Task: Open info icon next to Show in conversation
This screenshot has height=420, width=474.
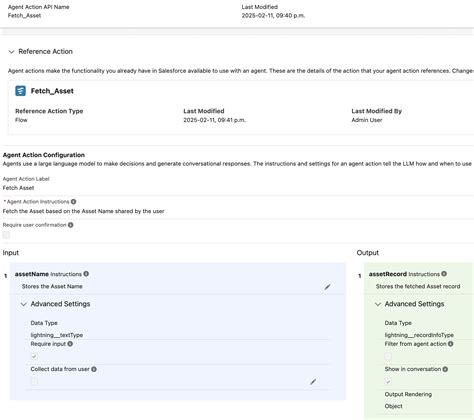Action: (x=445, y=369)
